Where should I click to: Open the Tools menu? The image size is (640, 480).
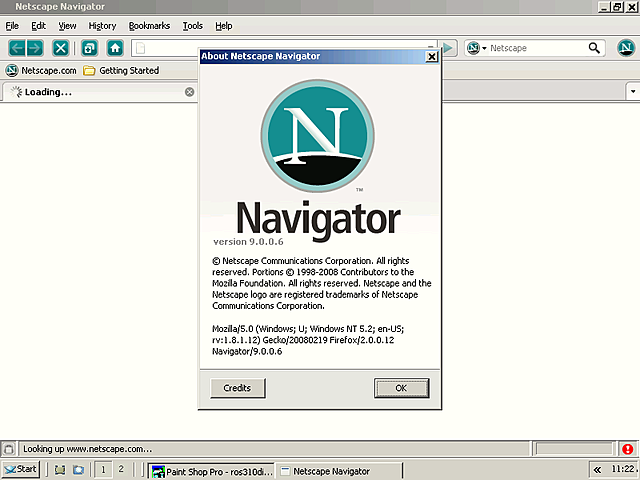click(x=192, y=26)
